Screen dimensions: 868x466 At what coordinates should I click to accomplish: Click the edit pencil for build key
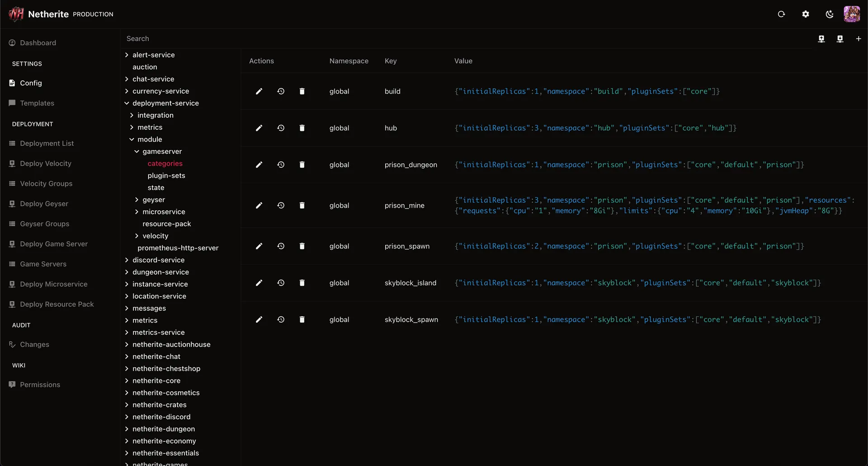click(x=259, y=91)
